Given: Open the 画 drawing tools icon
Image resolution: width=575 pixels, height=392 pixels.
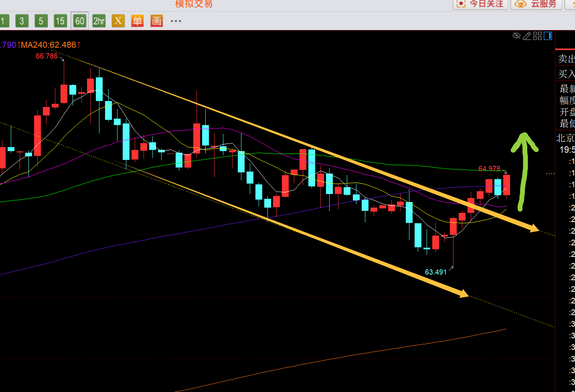Looking at the screenshot, I should coord(156,21).
